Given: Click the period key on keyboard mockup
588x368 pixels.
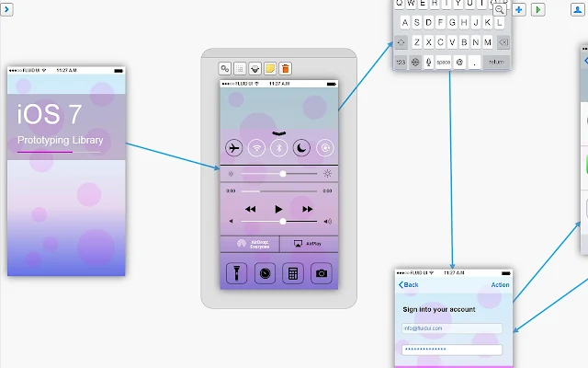Looking at the screenshot, I should coord(474,62).
